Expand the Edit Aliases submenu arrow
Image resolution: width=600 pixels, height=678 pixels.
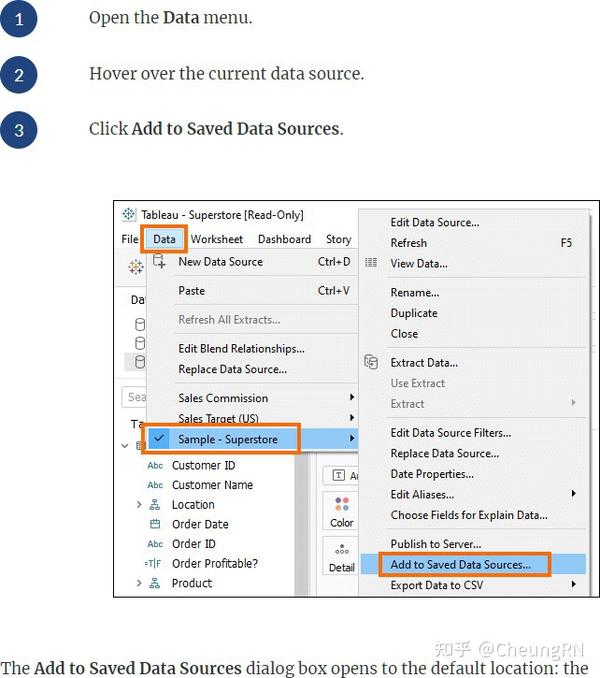click(573, 494)
